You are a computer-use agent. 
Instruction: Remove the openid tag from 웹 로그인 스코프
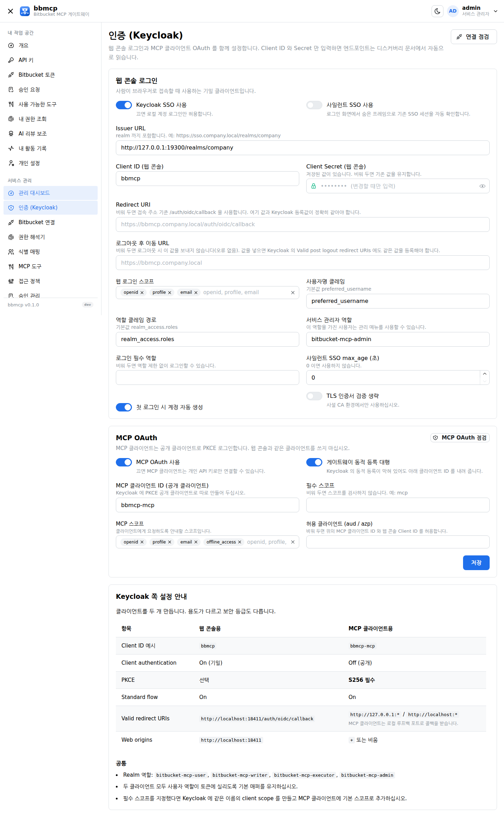pyautogui.click(x=142, y=293)
